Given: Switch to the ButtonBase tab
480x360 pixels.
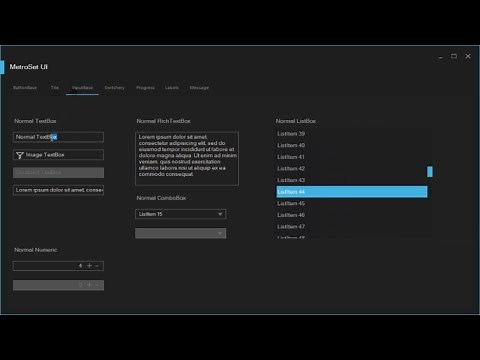Looking at the screenshot, I should click(x=25, y=88).
